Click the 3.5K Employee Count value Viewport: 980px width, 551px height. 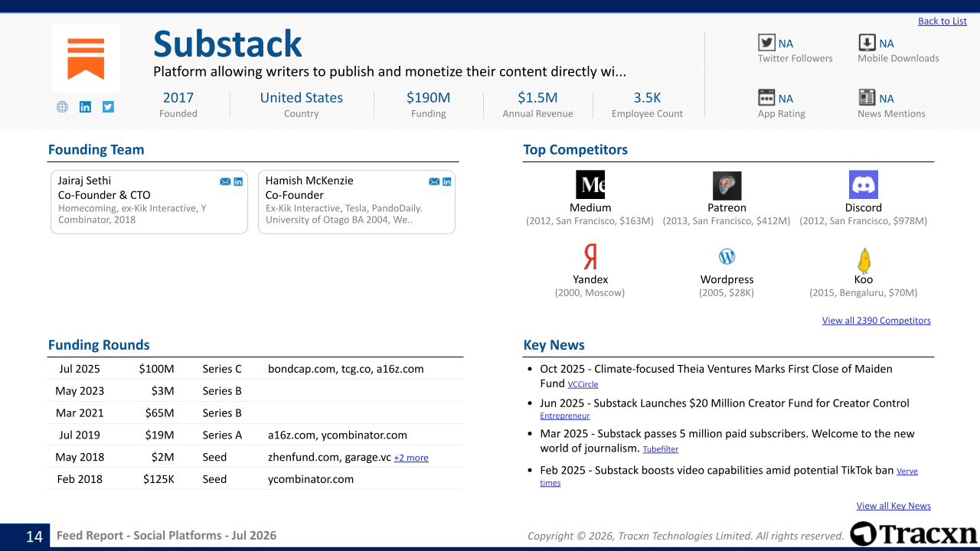point(647,98)
